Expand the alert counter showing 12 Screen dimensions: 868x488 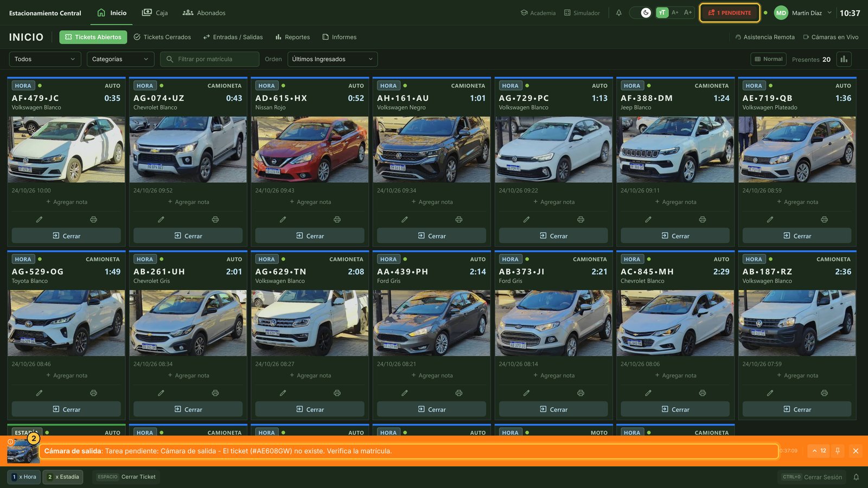(819, 451)
